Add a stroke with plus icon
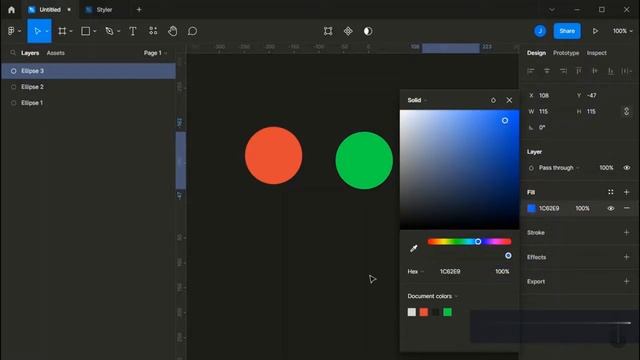The width and height of the screenshot is (640, 360). pyautogui.click(x=627, y=233)
